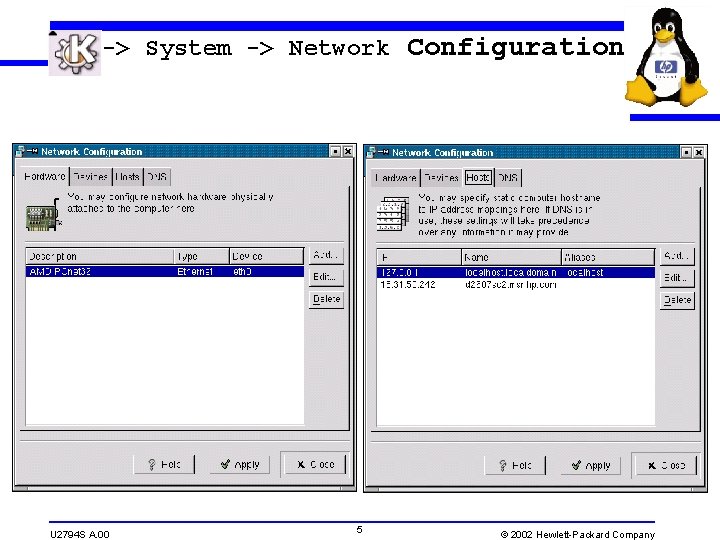Open the DNS tab in right window
The image size is (720, 540).
(x=508, y=178)
